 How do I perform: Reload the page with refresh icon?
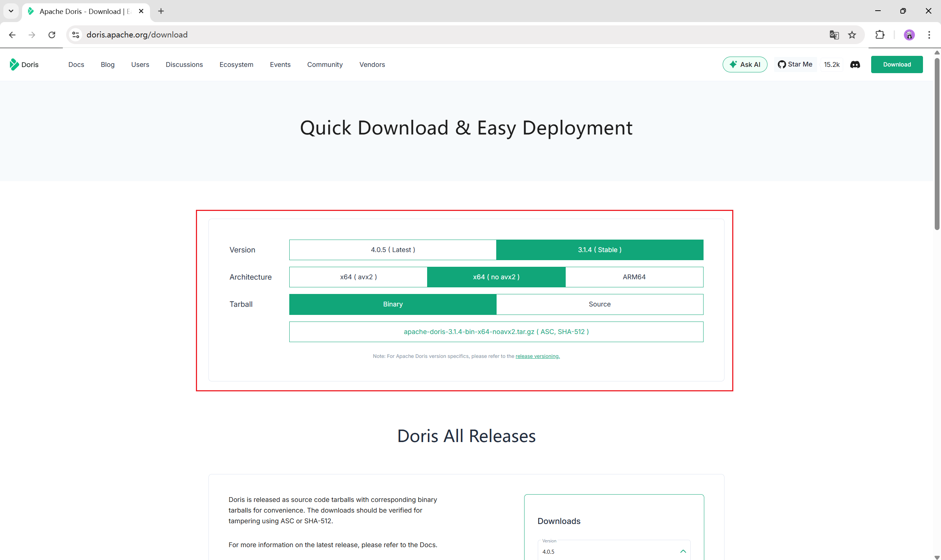pos(52,35)
